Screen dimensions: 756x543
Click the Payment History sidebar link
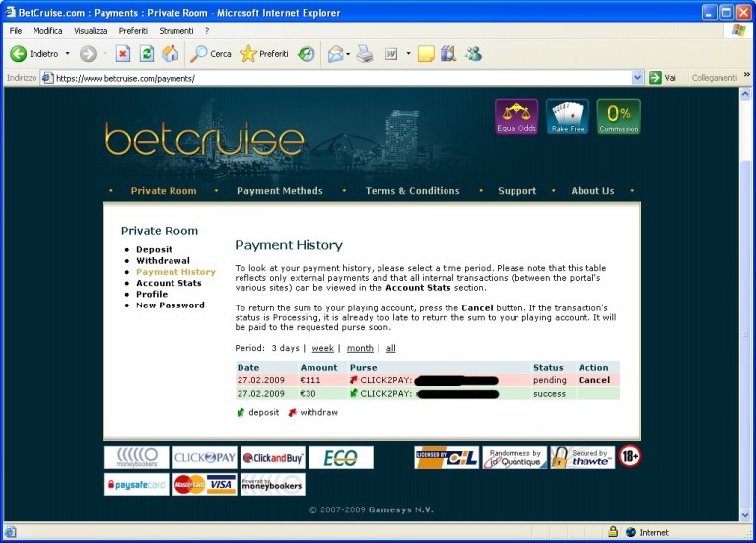coord(175,272)
